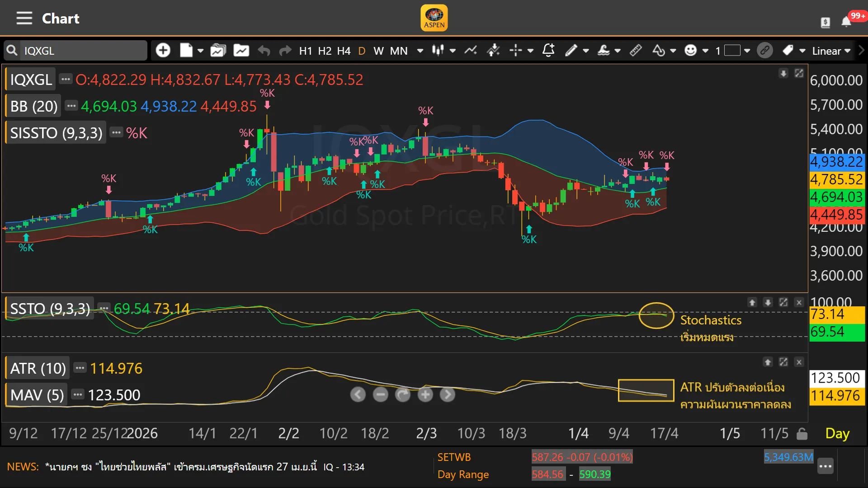Click the zoom-in plus chart control
This screenshot has width=868, height=488.
(x=425, y=394)
